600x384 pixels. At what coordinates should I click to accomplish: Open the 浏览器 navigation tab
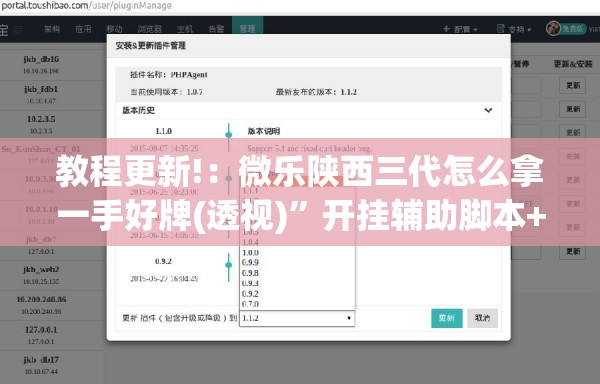pyautogui.click(x=149, y=29)
